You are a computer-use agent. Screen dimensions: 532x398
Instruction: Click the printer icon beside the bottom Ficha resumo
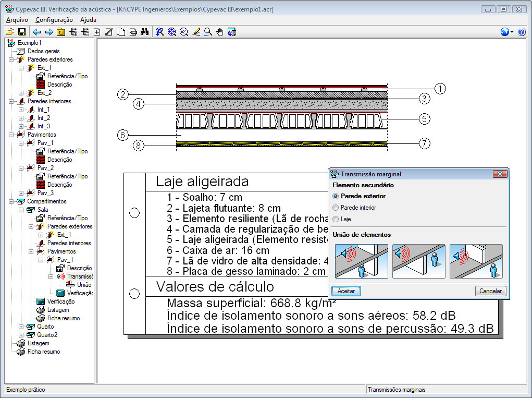pos(21,352)
